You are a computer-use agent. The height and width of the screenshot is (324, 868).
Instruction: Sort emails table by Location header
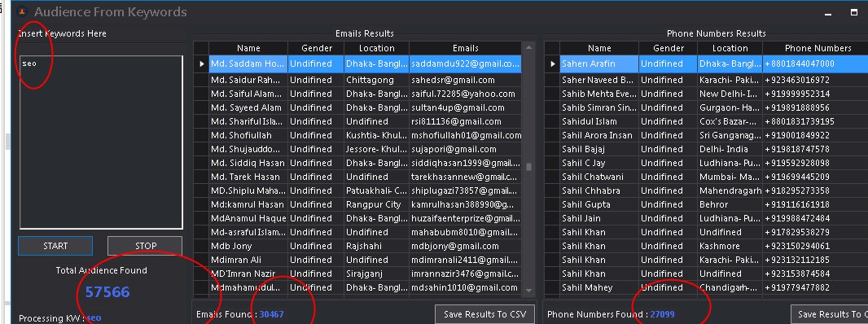[x=376, y=48]
